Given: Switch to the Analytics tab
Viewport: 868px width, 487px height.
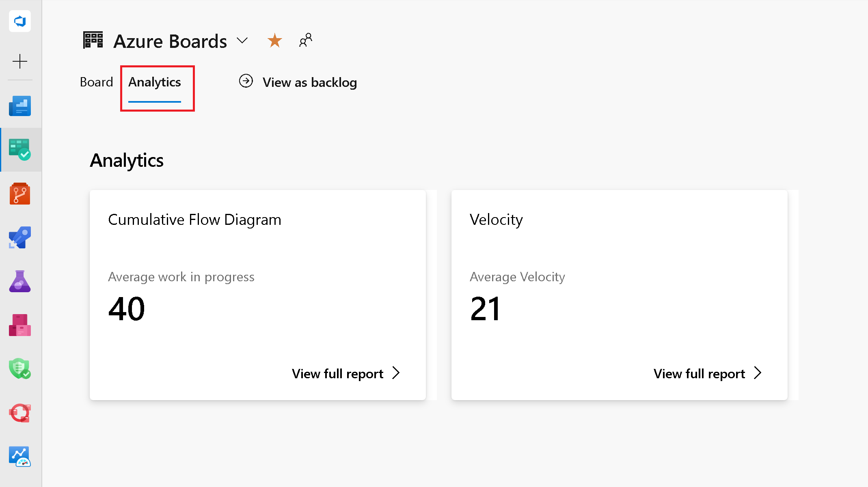Looking at the screenshot, I should click(x=155, y=82).
